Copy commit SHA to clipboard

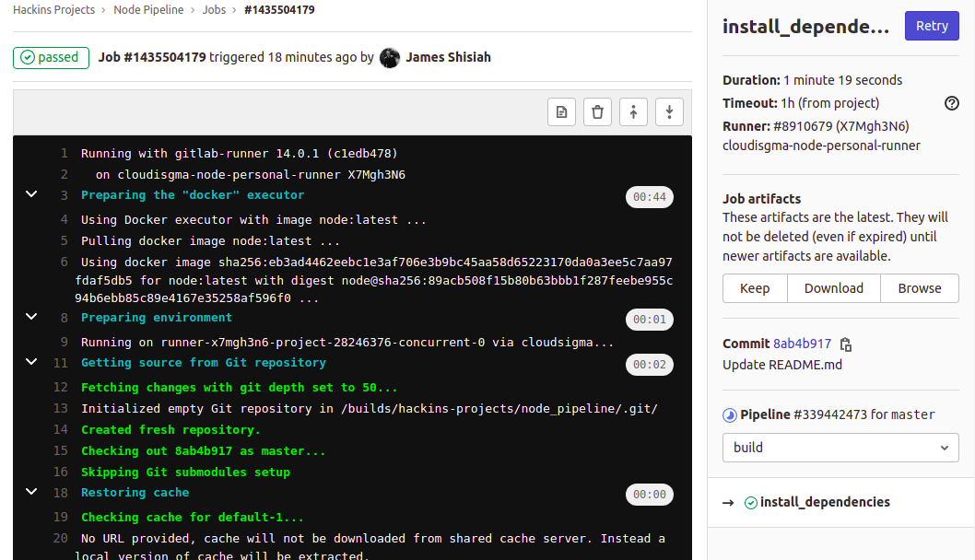coord(846,344)
